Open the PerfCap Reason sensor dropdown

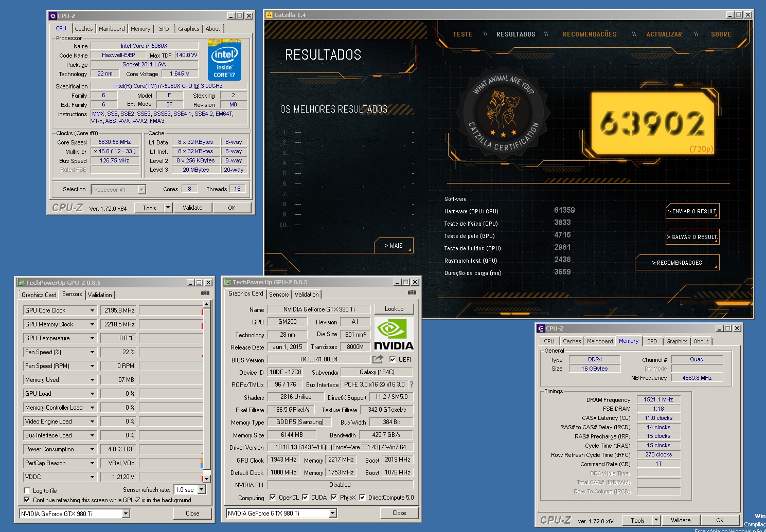point(92,463)
